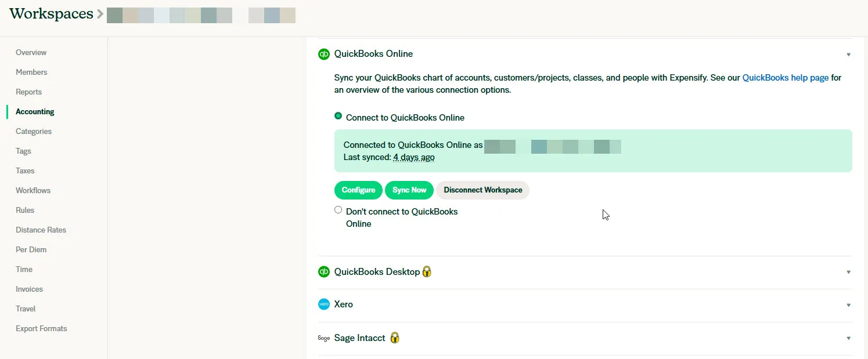Viewport: 868px width, 359px height.
Task: Click the Disconnect Workspace button
Action: [x=482, y=190]
